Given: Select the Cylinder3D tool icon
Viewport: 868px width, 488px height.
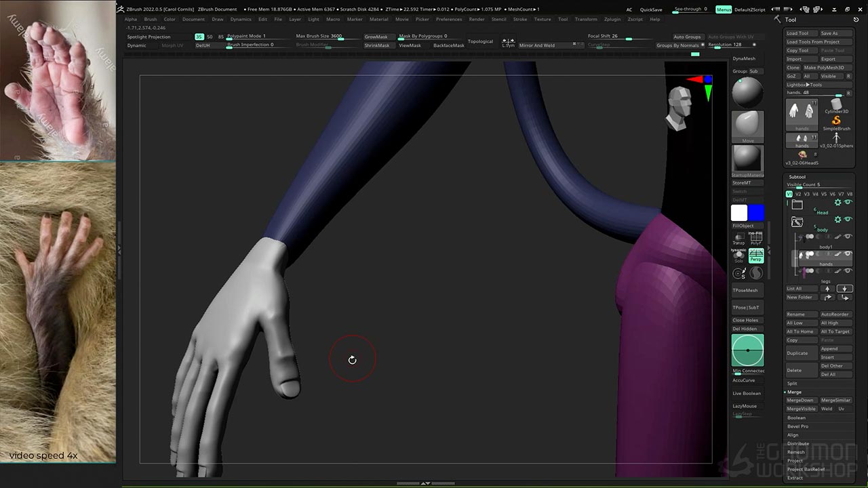Looking at the screenshot, I should pos(836,105).
